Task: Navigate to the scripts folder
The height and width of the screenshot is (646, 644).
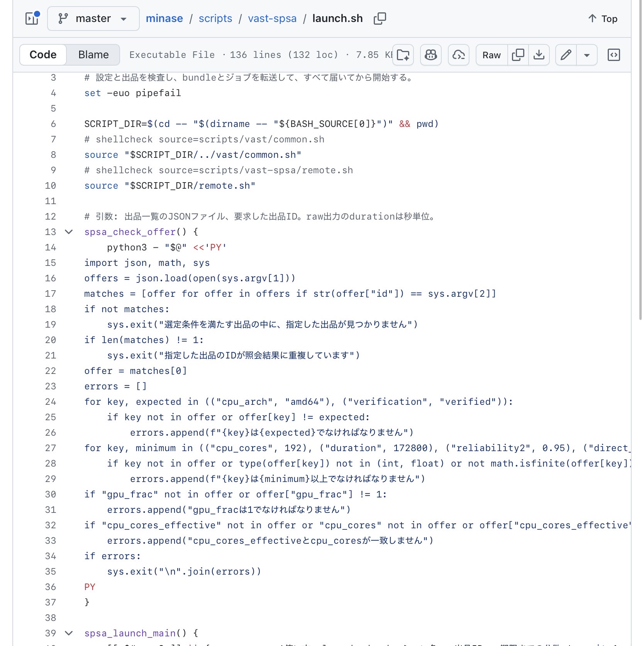Action: tap(215, 18)
